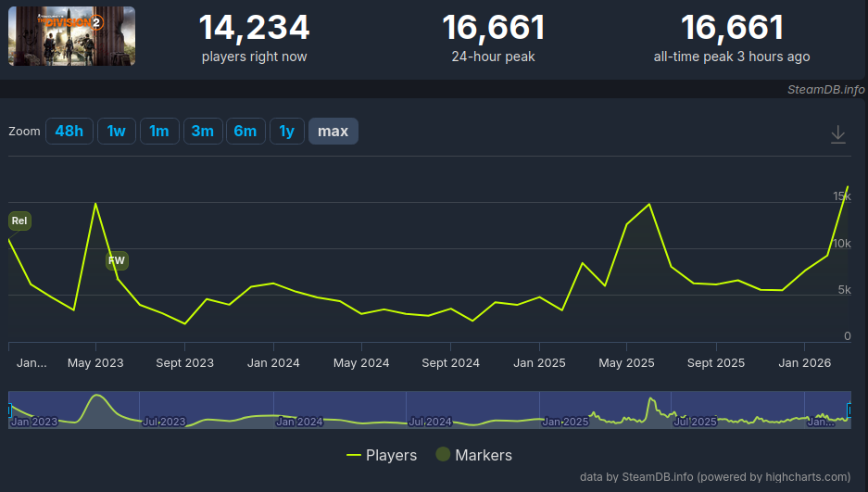The height and width of the screenshot is (492, 868).
Task: Grab the left navigator range handle
Action: [x=9, y=410]
